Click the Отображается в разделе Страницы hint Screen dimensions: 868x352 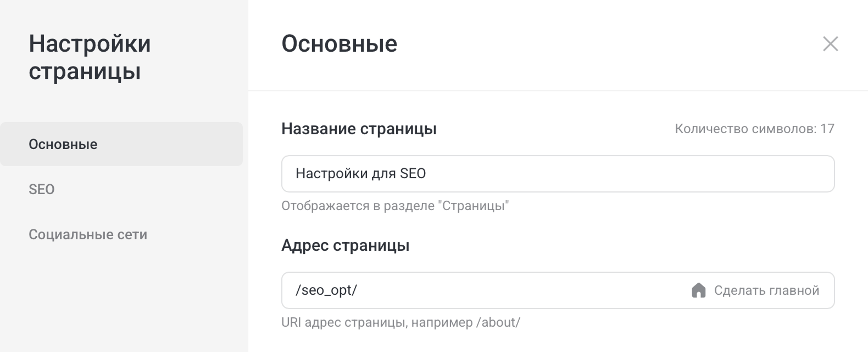coord(396,207)
